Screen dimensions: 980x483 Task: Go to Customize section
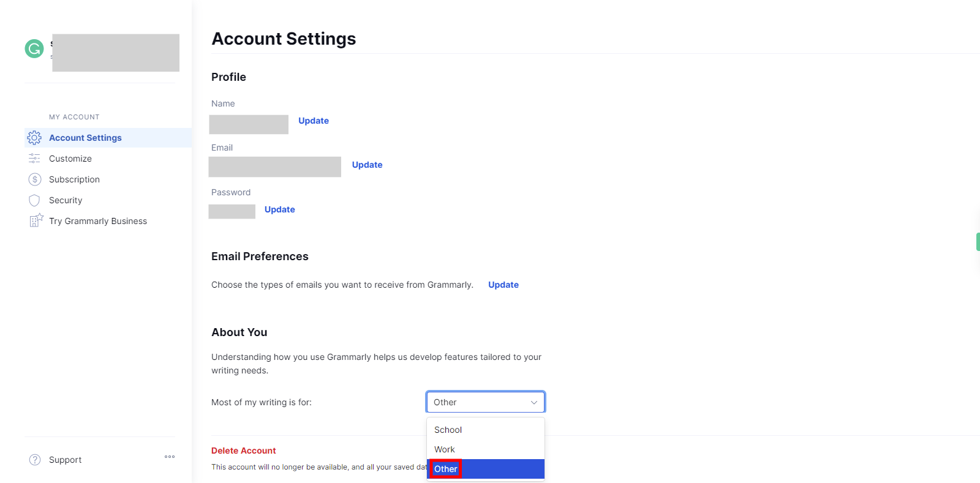pyautogui.click(x=70, y=159)
